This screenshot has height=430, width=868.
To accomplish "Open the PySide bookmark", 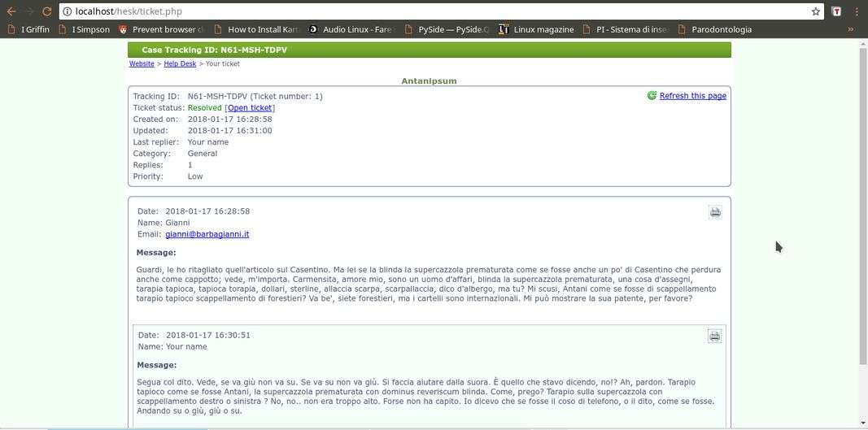I will pyautogui.click(x=447, y=29).
